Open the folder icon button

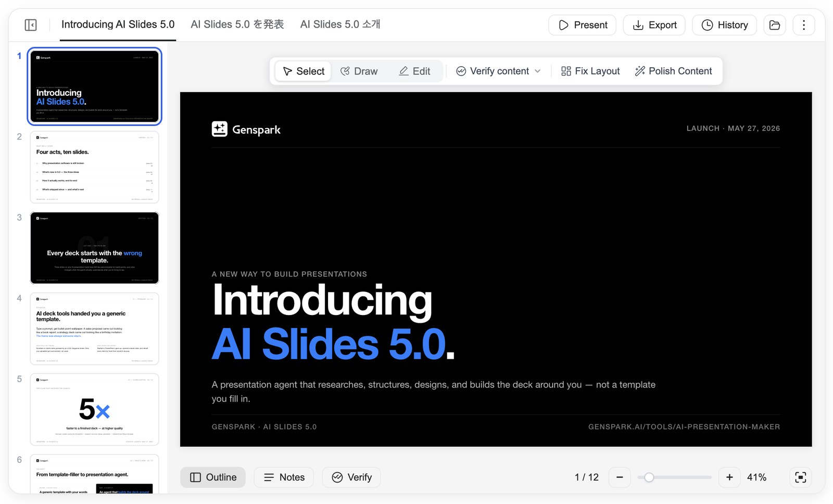coord(775,25)
